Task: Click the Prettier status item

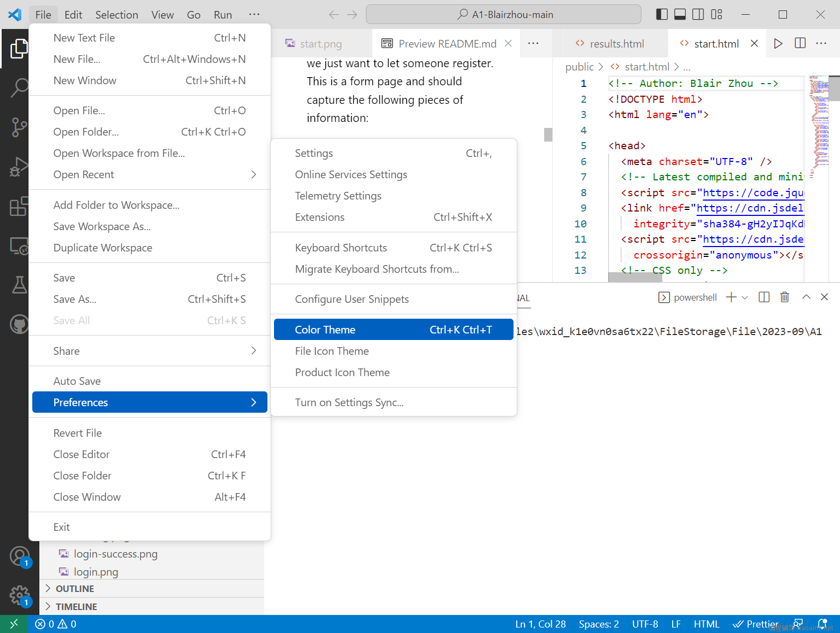Action: (756, 624)
